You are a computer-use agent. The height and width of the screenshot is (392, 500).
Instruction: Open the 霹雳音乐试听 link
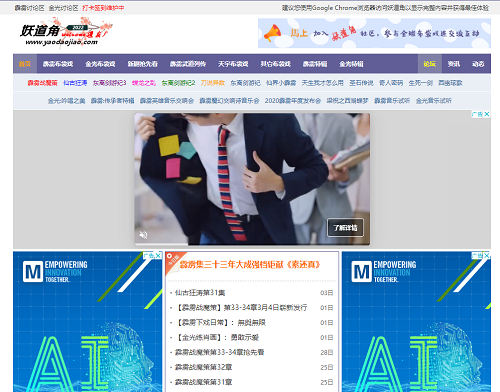(392, 101)
